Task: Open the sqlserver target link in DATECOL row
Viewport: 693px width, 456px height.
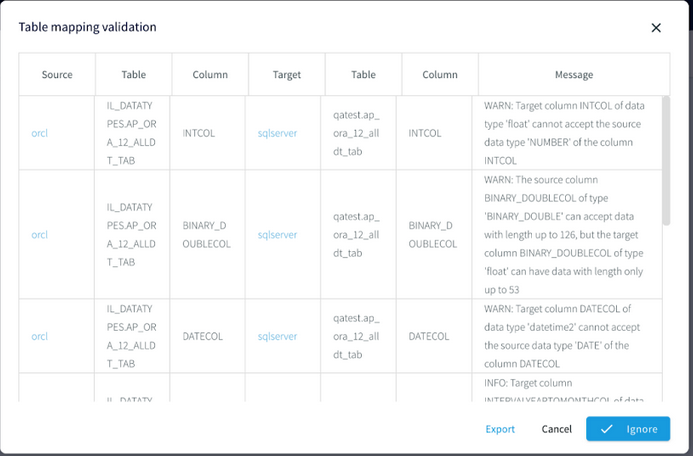Action: click(277, 336)
